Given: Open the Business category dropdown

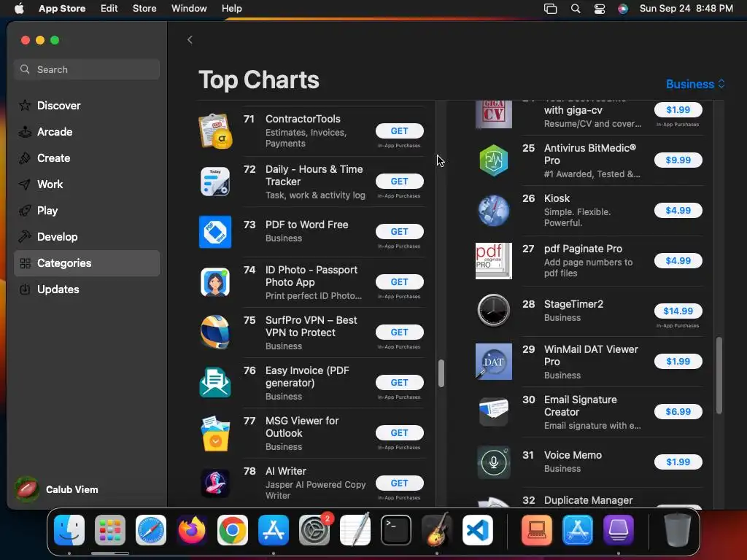Looking at the screenshot, I should pos(695,85).
